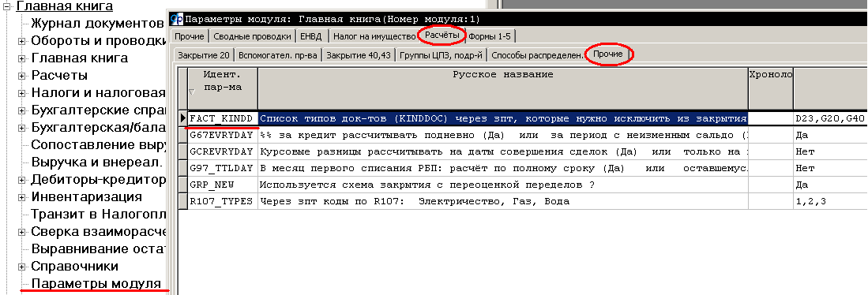
Task: Select the GCREVRYDAY identifier cell
Action: click(x=223, y=151)
